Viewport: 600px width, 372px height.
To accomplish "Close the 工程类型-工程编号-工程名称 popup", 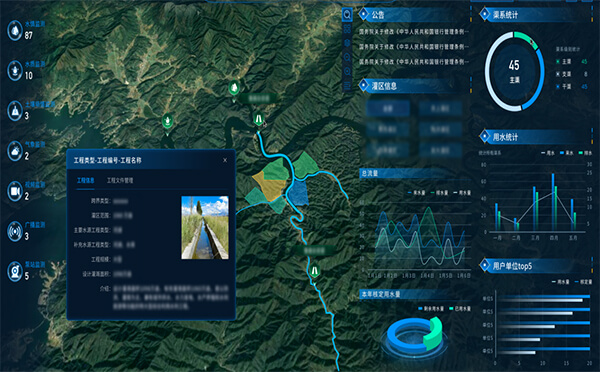I will pyautogui.click(x=225, y=160).
